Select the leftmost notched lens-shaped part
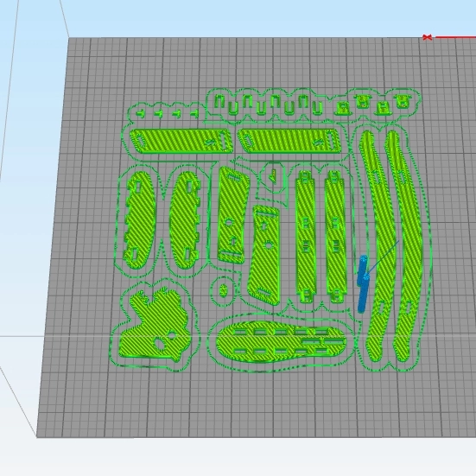The width and height of the screenshot is (476, 476). click(x=139, y=220)
